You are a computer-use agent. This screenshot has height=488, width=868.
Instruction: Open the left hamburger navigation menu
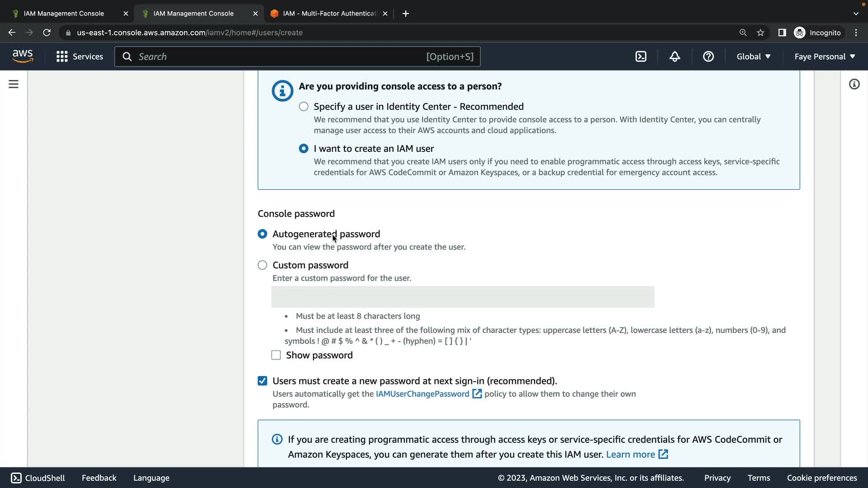point(14,84)
